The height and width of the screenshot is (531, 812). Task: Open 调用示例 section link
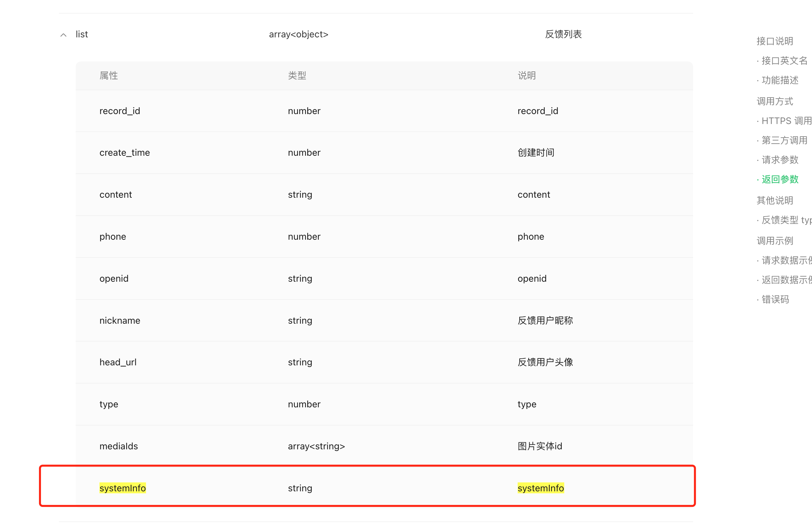coord(774,241)
